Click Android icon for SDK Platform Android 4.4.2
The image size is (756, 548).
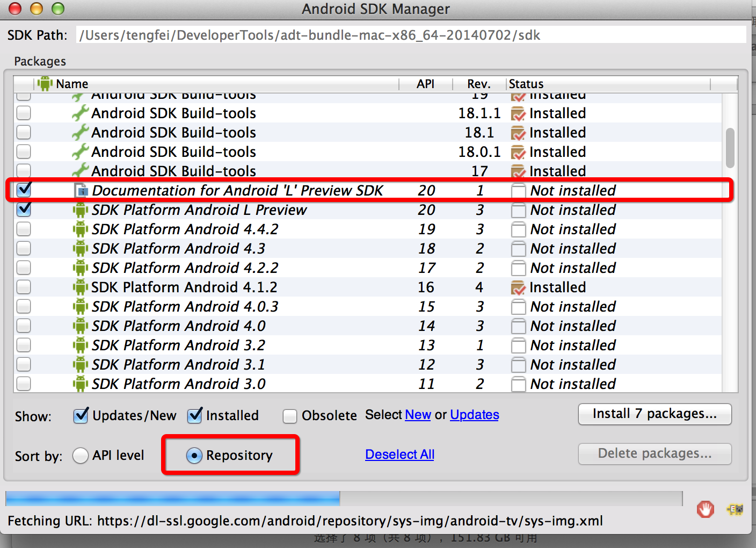(81, 229)
